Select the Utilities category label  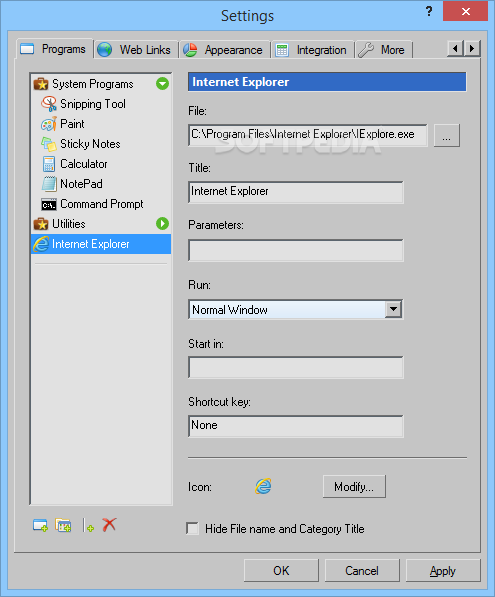pos(69,224)
